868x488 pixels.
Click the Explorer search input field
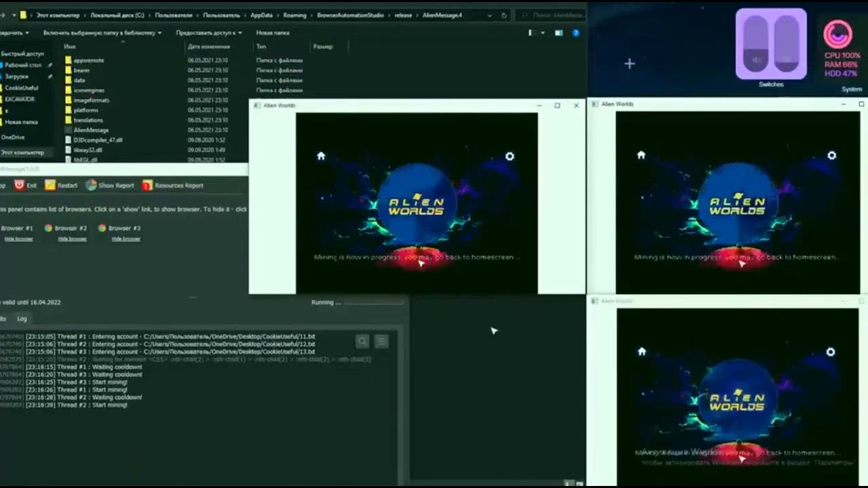coord(552,15)
